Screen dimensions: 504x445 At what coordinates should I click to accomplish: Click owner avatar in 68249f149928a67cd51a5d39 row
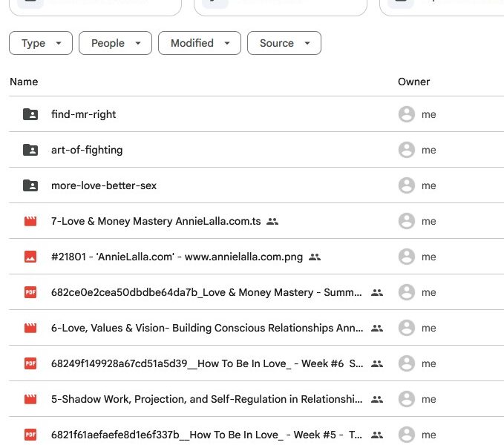click(407, 363)
